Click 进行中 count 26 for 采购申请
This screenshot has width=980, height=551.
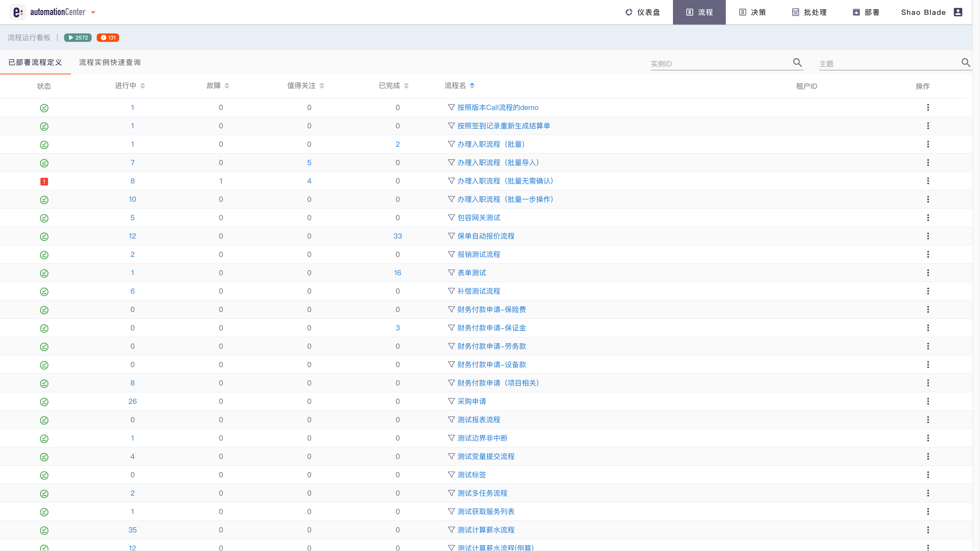pos(132,402)
